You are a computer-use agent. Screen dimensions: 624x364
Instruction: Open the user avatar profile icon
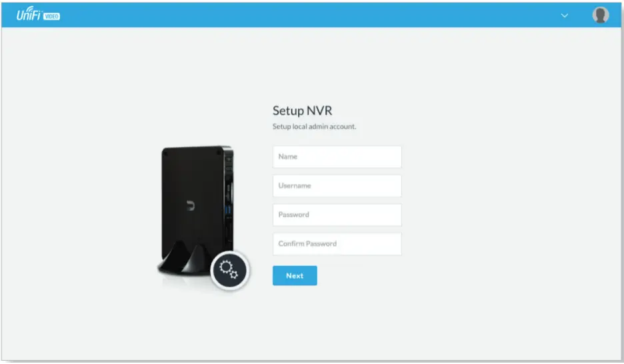(600, 15)
